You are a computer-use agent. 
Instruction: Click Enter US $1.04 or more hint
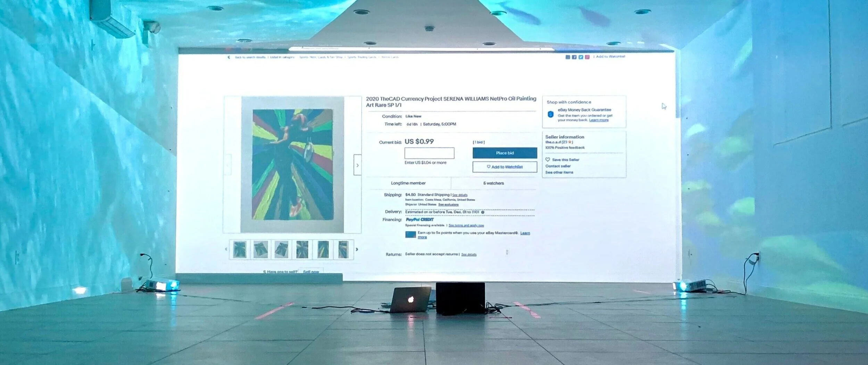point(425,163)
